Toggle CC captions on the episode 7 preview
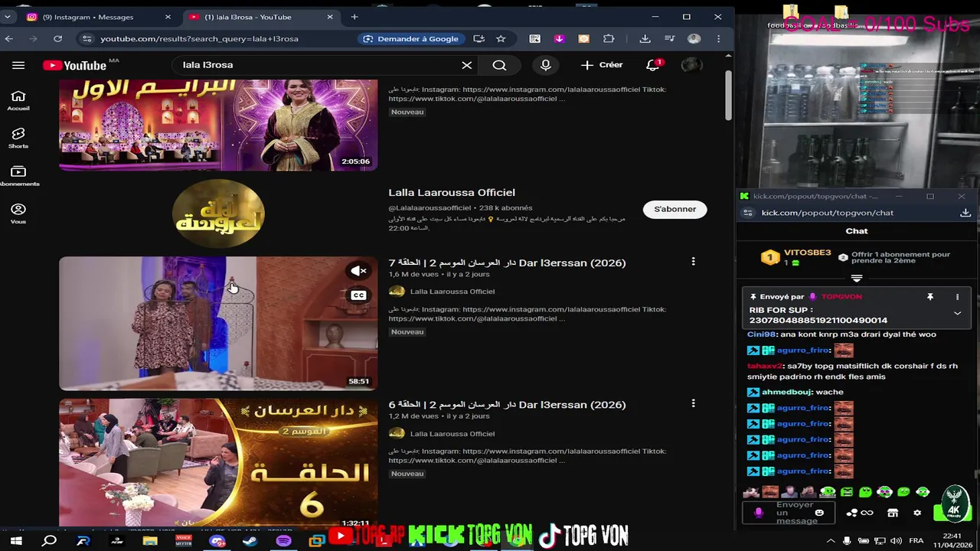Image resolution: width=980 pixels, height=551 pixels. click(x=358, y=295)
